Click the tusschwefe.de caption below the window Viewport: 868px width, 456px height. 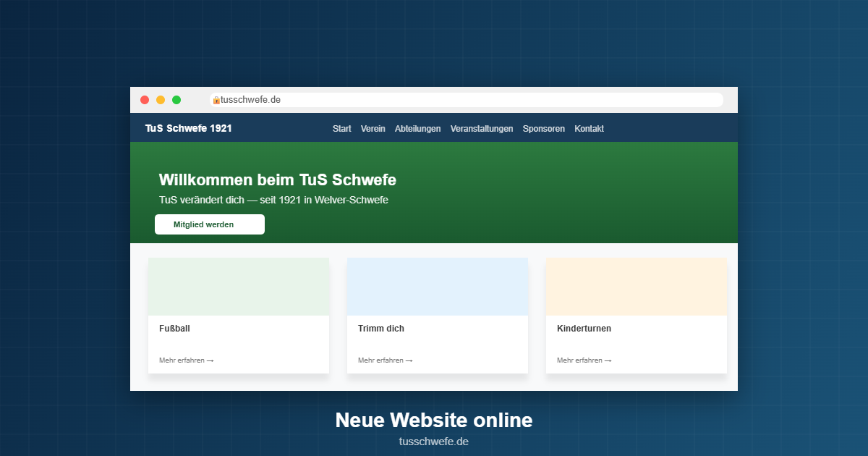[x=434, y=442]
